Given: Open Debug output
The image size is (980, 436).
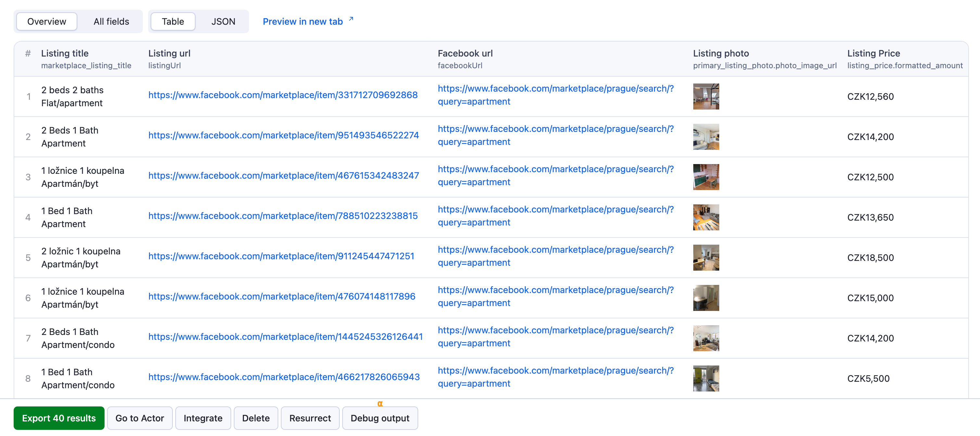Looking at the screenshot, I should 380,418.
